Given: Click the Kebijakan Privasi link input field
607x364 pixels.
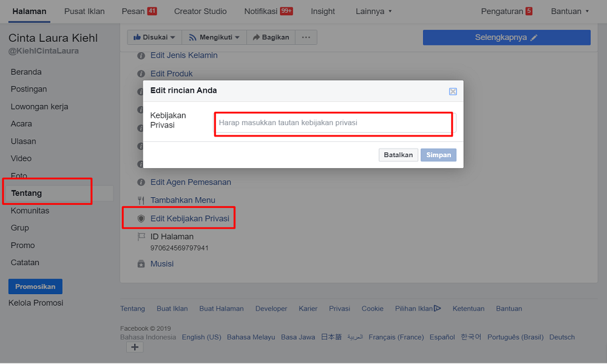Looking at the screenshot, I should (x=336, y=123).
